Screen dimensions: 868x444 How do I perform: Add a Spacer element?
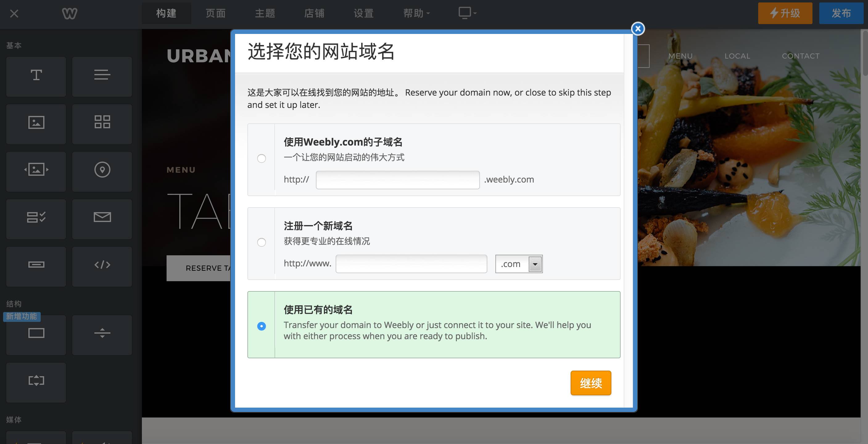point(36,382)
